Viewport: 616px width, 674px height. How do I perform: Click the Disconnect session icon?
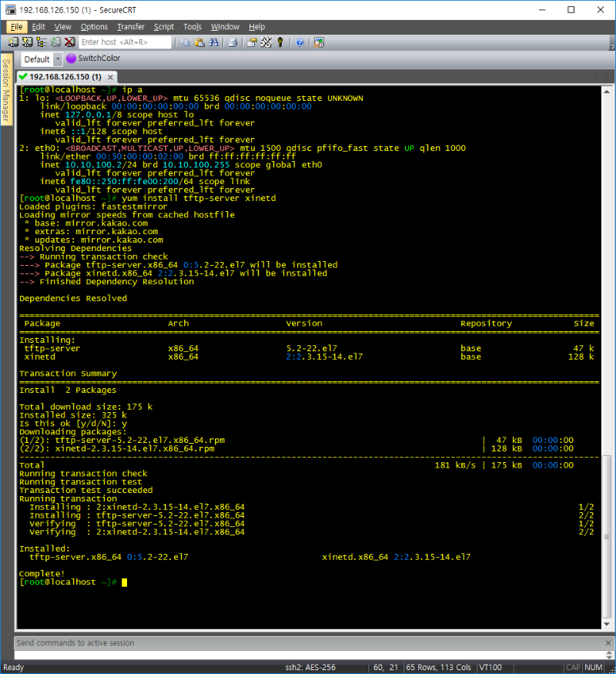click(x=69, y=42)
